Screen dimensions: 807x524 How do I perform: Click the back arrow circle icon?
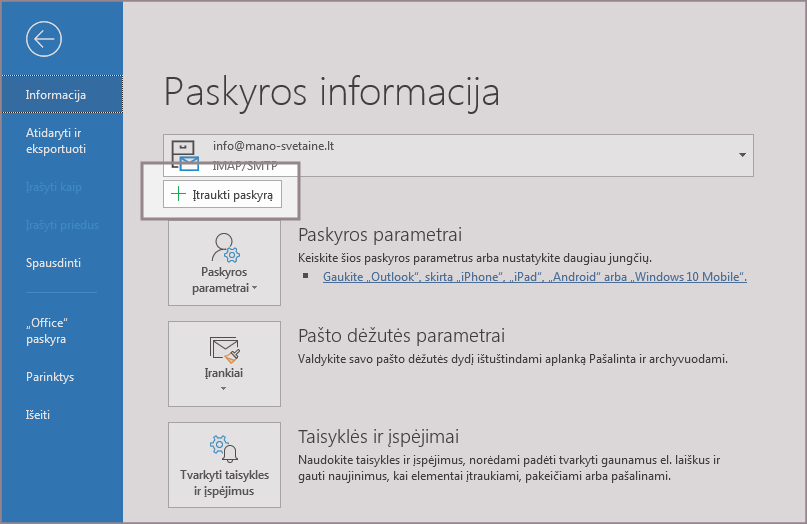[44, 38]
